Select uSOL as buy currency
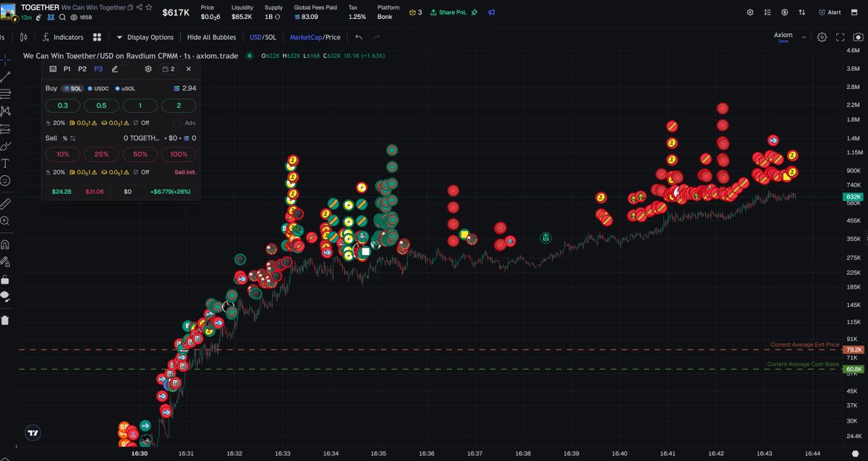868x461 pixels. 126,88
